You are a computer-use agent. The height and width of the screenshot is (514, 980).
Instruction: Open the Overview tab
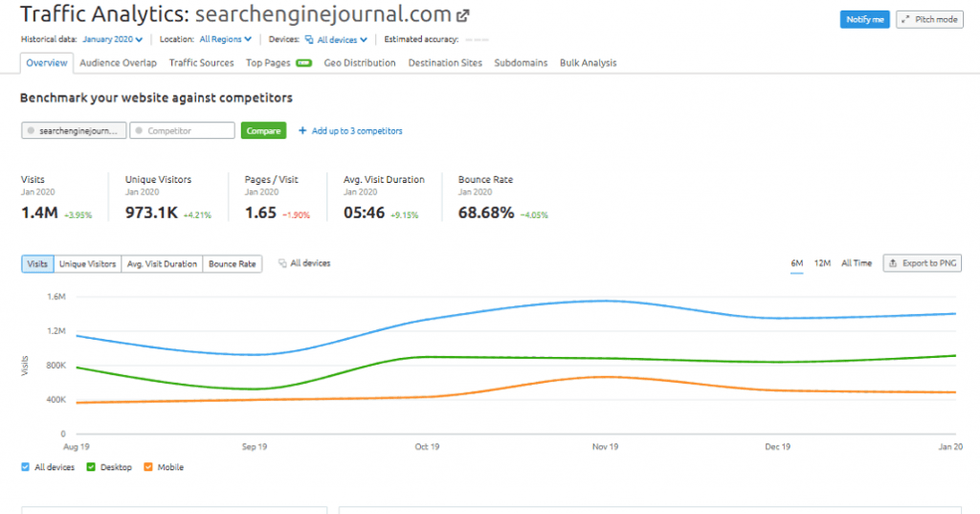(47, 62)
